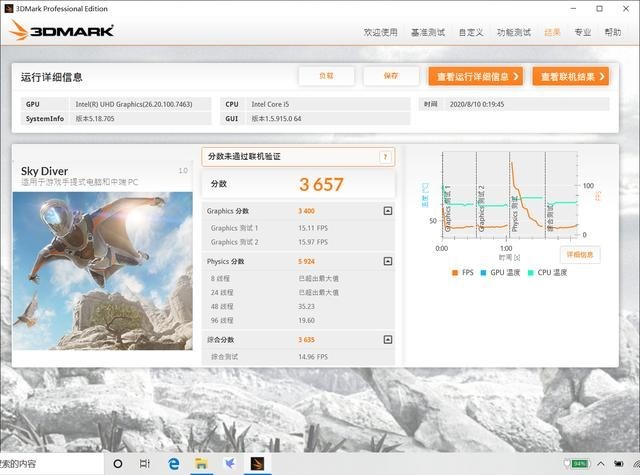Open the blue bird app in taskbar
640x475 pixels.
click(230, 464)
